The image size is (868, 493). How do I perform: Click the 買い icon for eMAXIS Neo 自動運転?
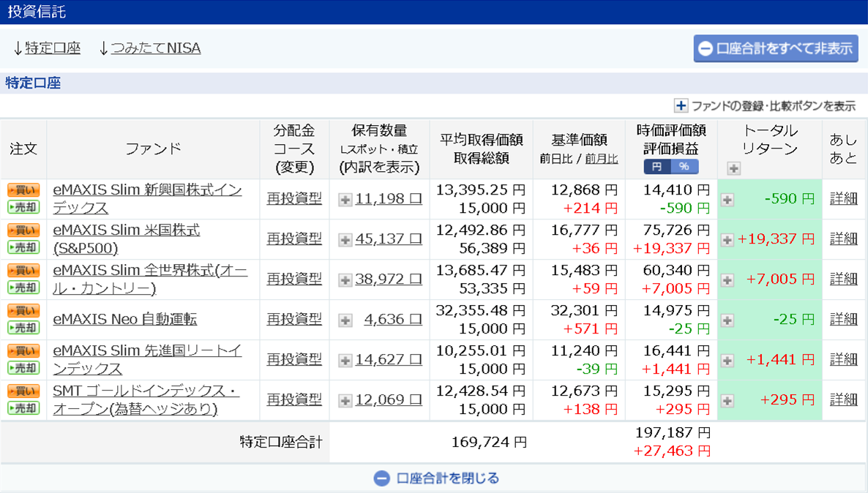coord(23,311)
